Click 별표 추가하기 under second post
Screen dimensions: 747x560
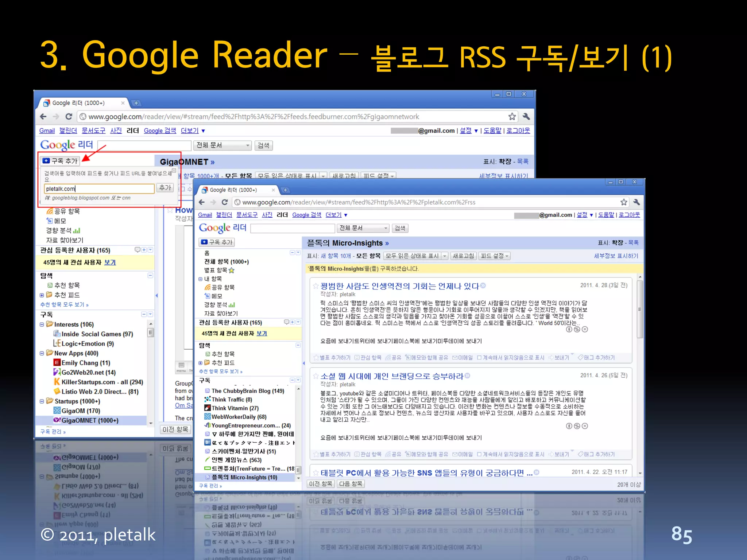pos(332,454)
